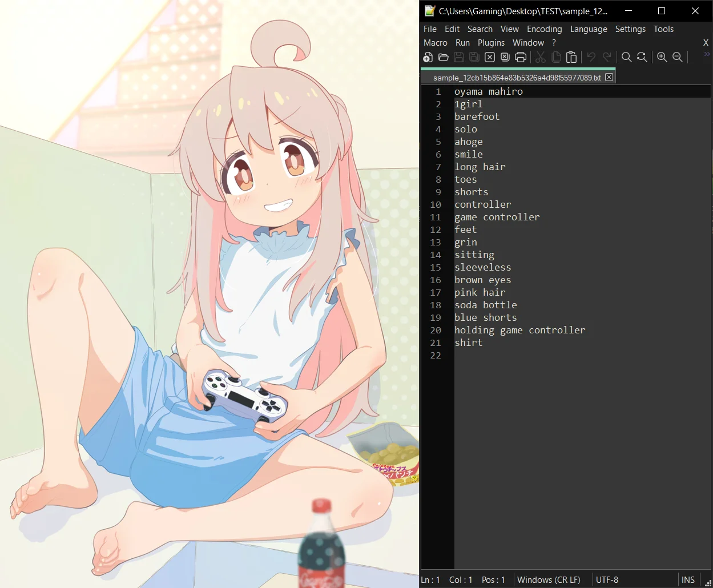The image size is (713, 588).
Task: Toggle the INS insert mode indicator
Action: click(x=688, y=579)
